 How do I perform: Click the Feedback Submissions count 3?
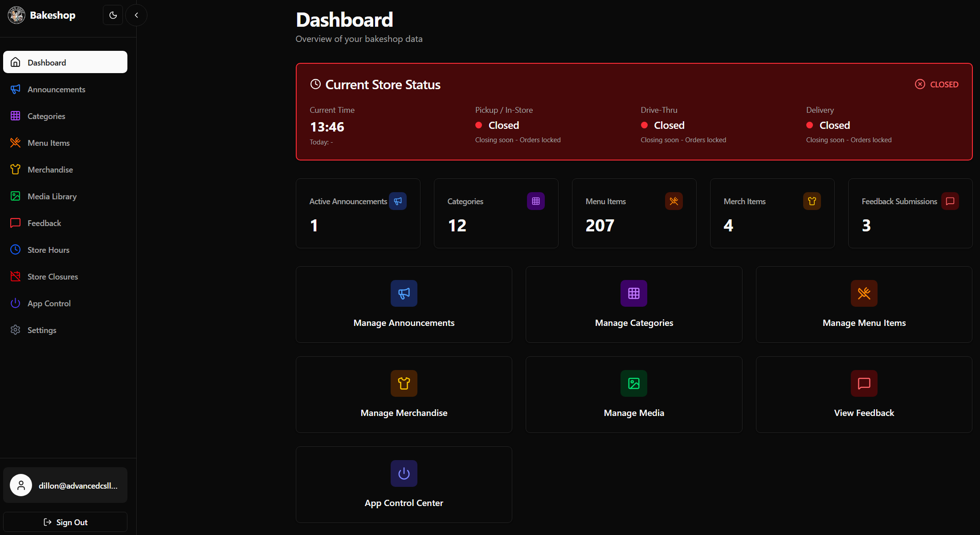pos(866,226)
